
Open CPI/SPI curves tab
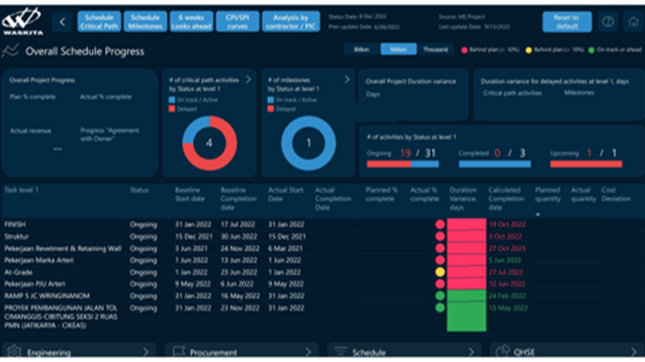tap(237, 22)
